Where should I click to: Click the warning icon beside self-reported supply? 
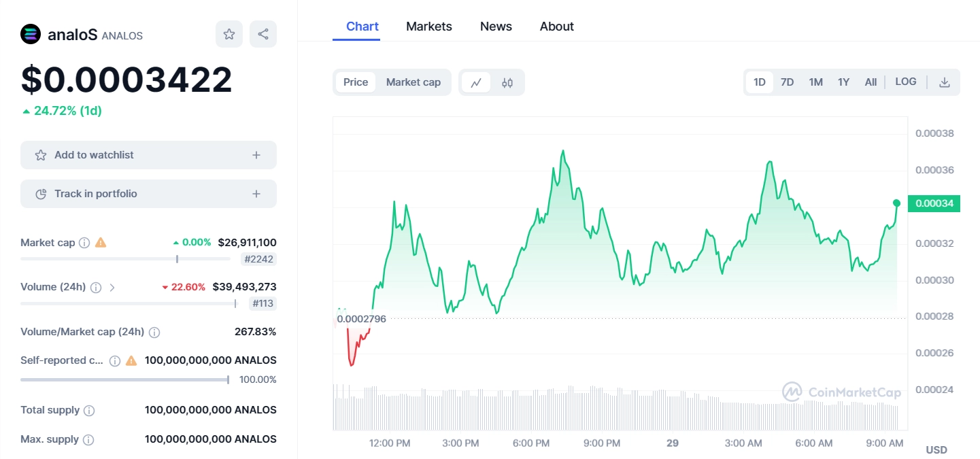(x=130, y=360)
